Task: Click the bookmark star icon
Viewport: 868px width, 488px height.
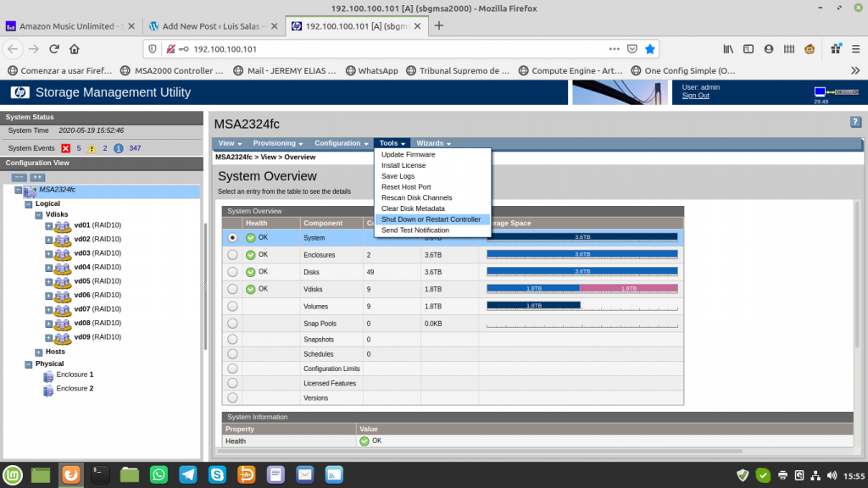Action: tap(650, 48)
